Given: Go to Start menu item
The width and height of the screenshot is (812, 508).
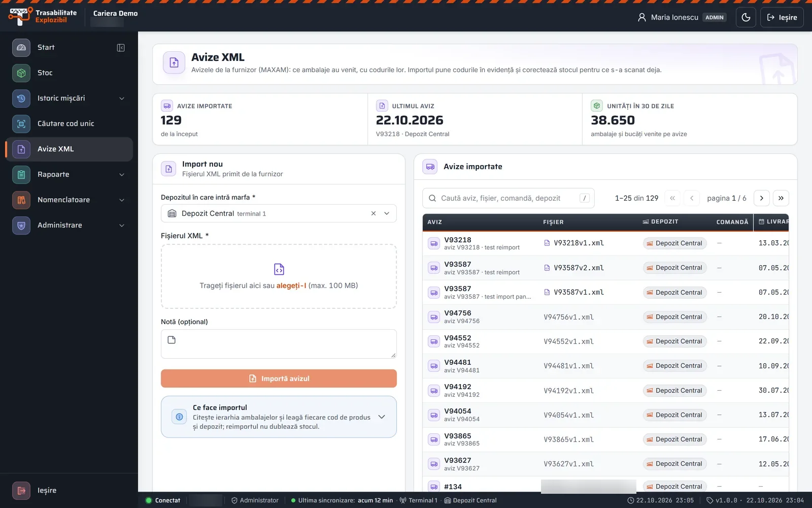Looking at the screenshot, I should 60,47.
